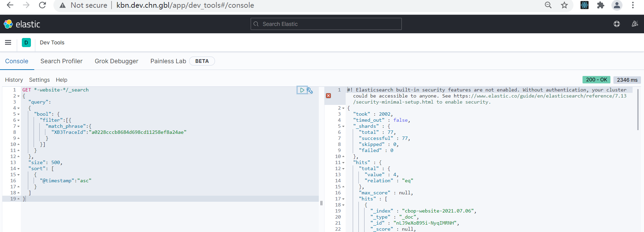
Task: Click the "_type" : "_doc" line
Action: (x=395, y=217)
